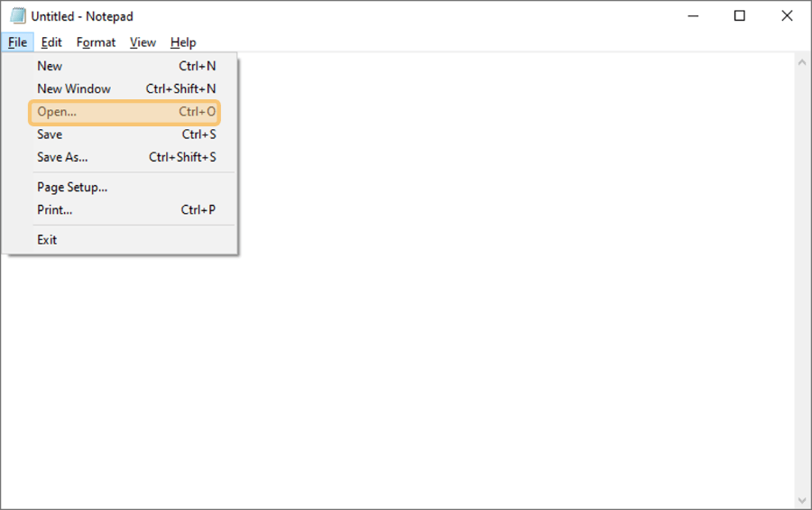Open the File menu

click(18, 42)
